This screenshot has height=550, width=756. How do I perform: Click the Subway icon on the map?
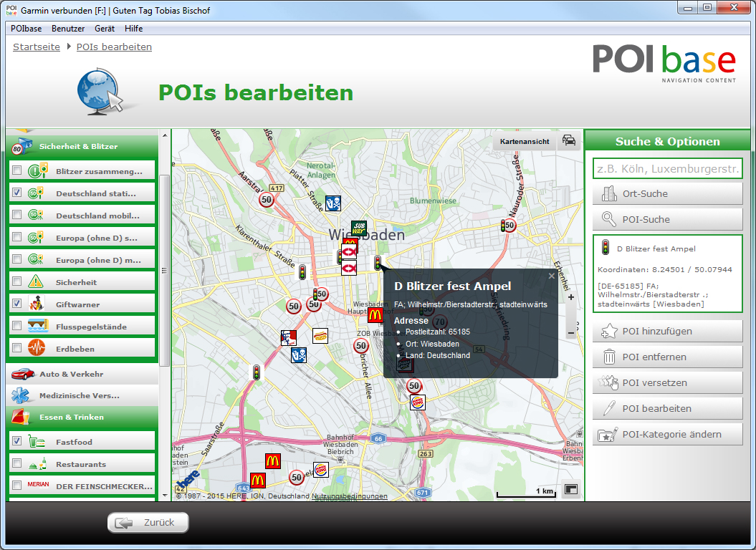pos(359,228)
